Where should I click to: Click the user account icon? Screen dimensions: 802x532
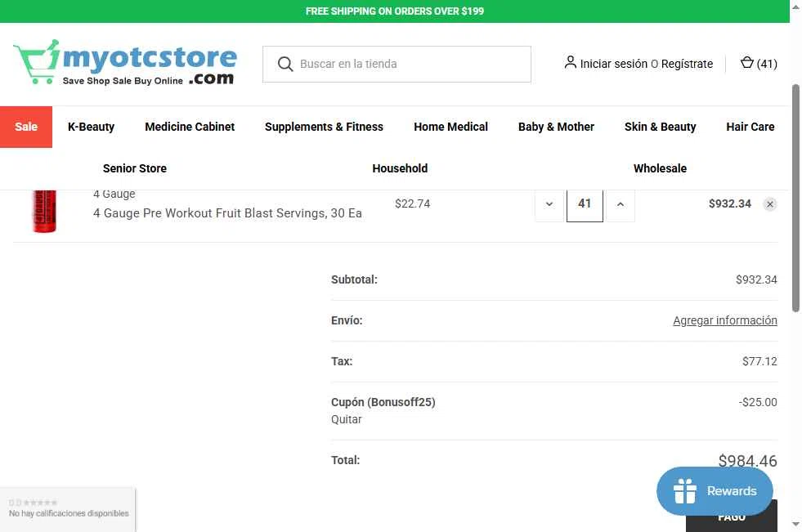[x=570, y=62]
